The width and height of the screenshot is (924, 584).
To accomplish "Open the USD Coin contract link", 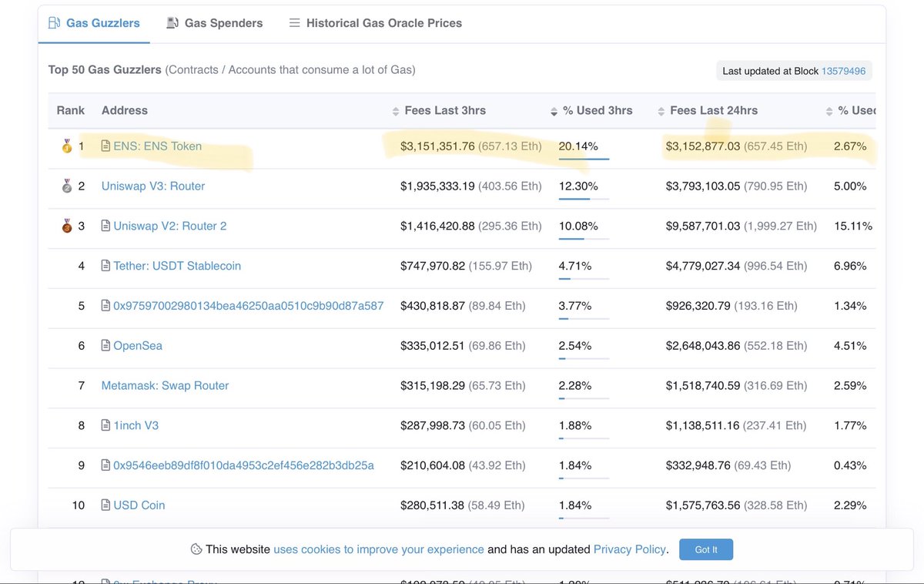I will [x=139, y=506].
